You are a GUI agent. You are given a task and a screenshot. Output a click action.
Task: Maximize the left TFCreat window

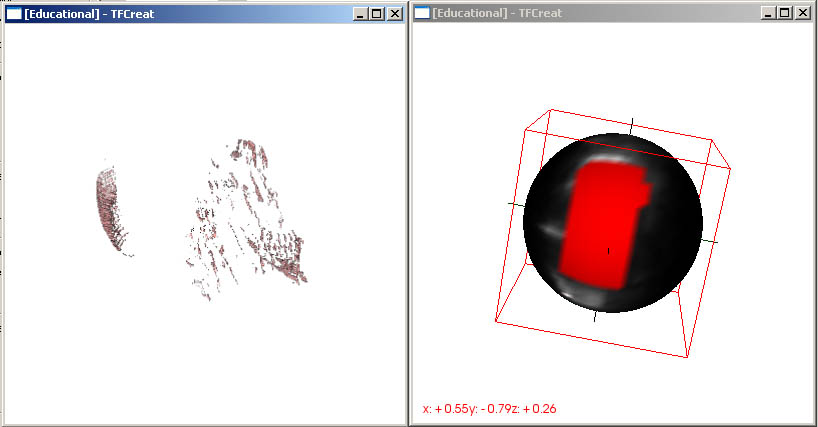click(x=377, y=14)
